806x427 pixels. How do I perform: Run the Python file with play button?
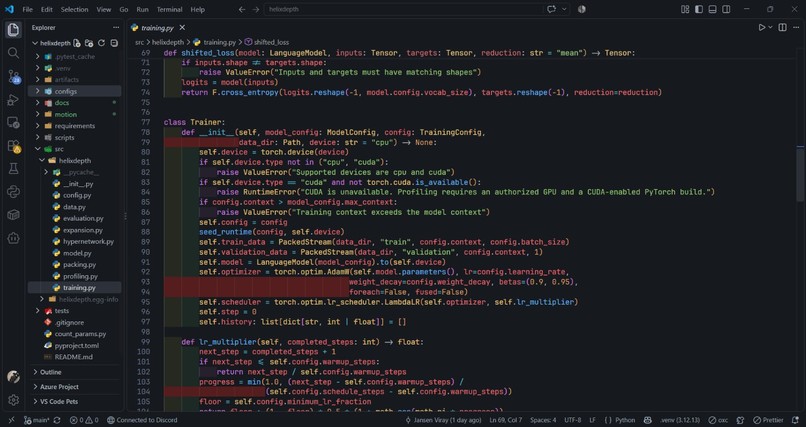[x=762, y=28]
